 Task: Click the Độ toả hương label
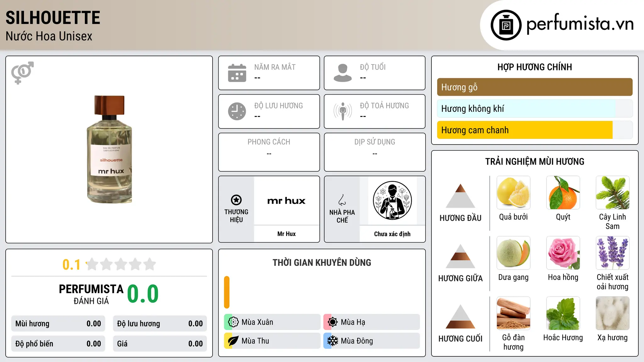[x=384, y=106]
